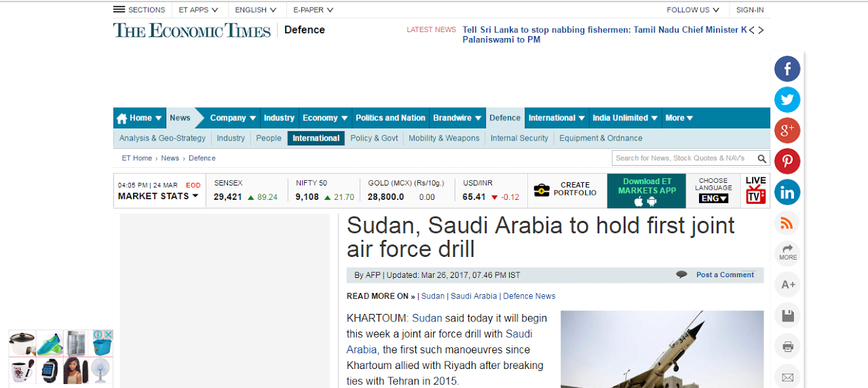Save the article with floppy icon
This screenshot has height=388, width=868.
pos(787,315)
